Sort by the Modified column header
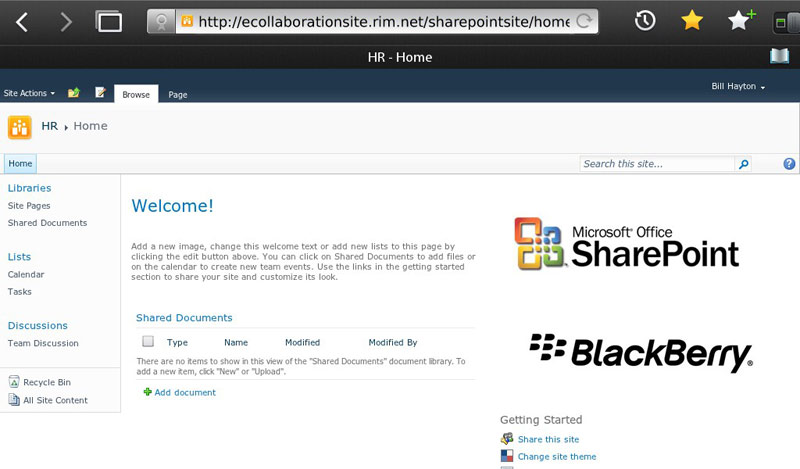800x469 pixels. tap(303, 342)
